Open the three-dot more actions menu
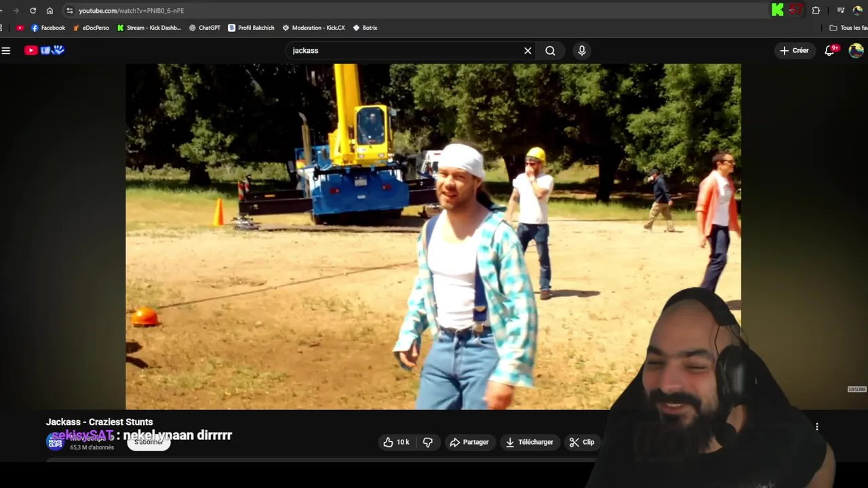868x488 pixels. pos(817,426)
